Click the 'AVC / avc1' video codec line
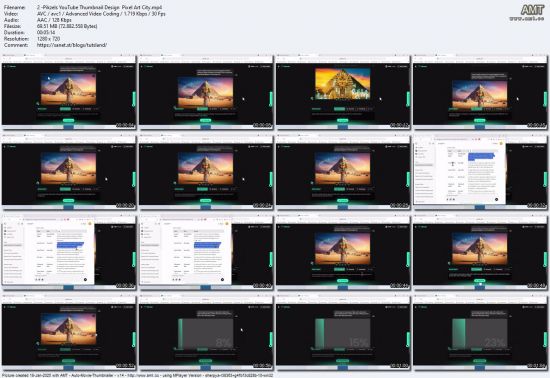Viewport: 550px width, 378px height. pos(101,13)
